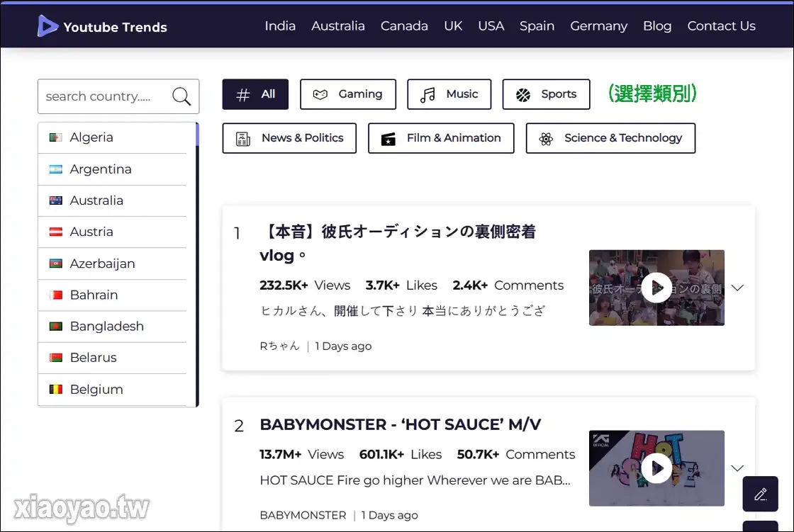
Task: Click the 601.1K+ Likes count
Action: (401, 455)
